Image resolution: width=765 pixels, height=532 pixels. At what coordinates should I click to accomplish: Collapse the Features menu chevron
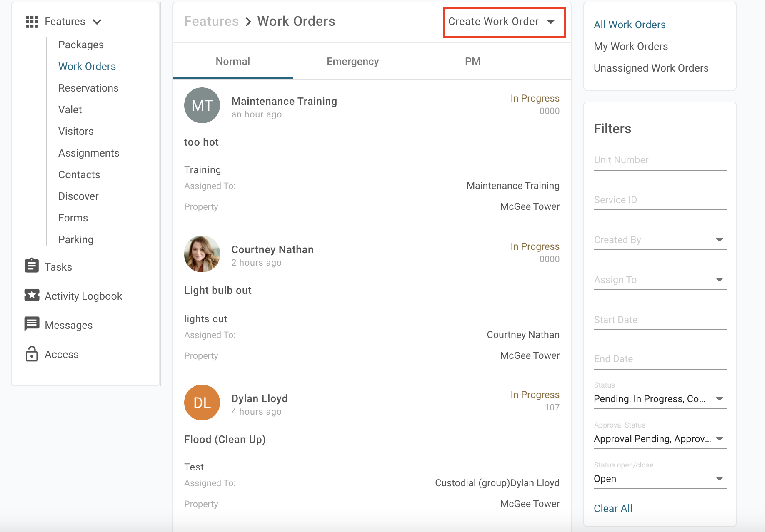point(97,22)
